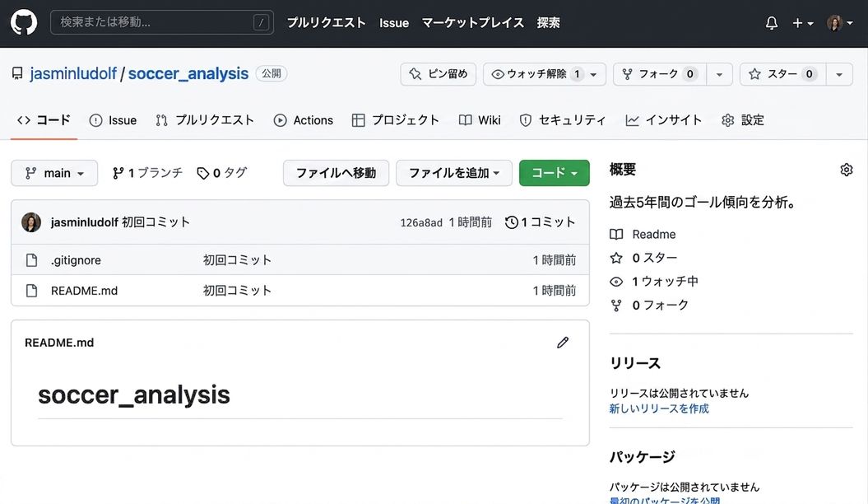This screenshot has width=868, height=504.
Task: View the 1 コミット history link
Action: pos(541,222)
